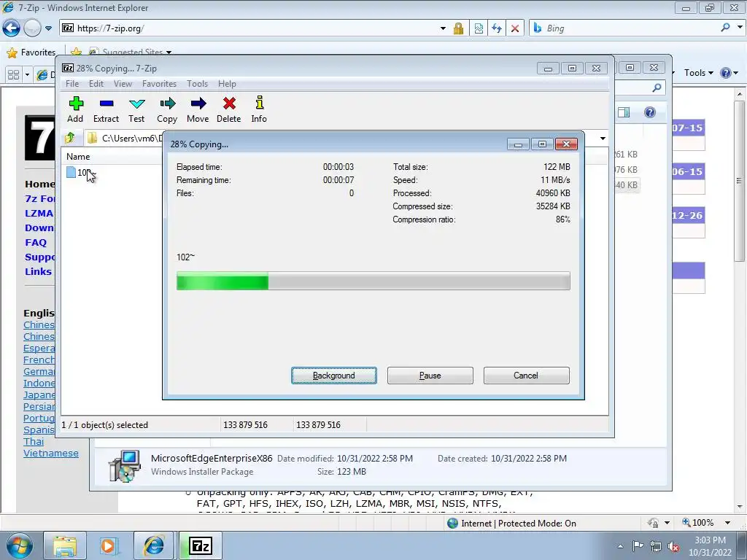
Task: Click the Delete toolbar icon
Action: (x=228, y=110)
